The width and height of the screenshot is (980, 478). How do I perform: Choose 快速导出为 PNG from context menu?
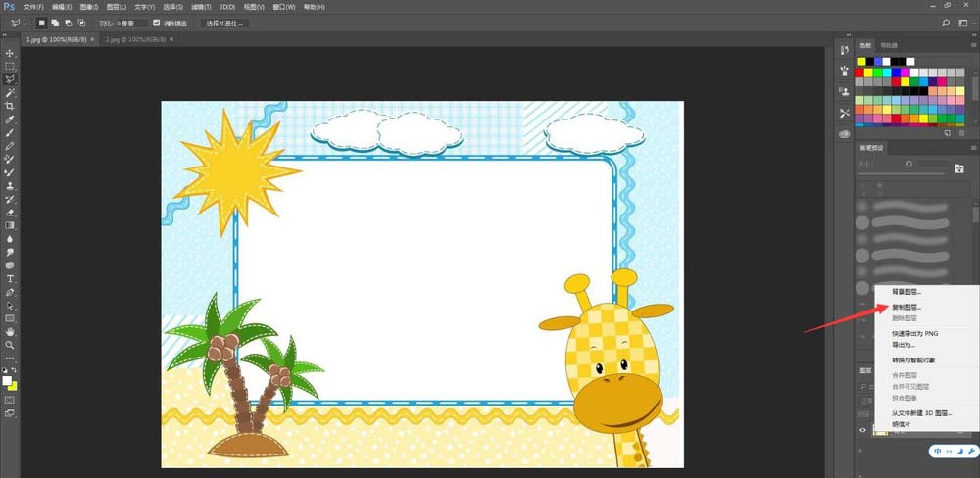click(x=915, y=334)
